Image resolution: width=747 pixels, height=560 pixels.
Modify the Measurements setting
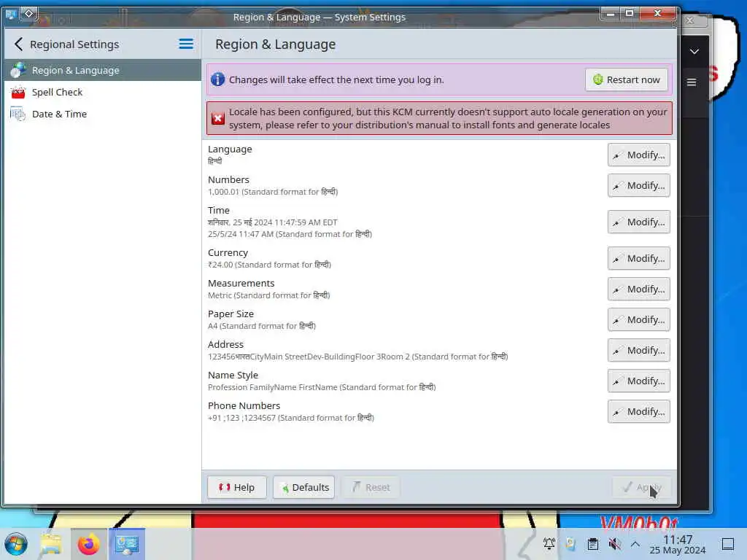click(638, 289)
